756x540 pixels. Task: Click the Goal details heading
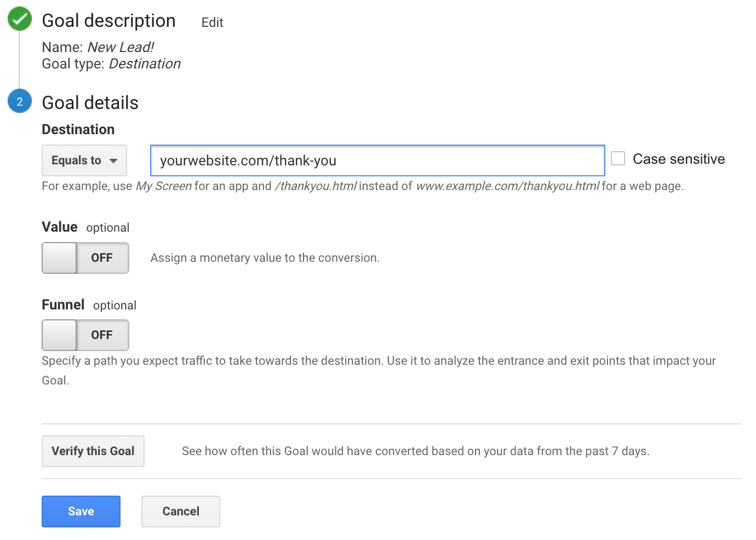pyautogui.click(x=90, y=103)
